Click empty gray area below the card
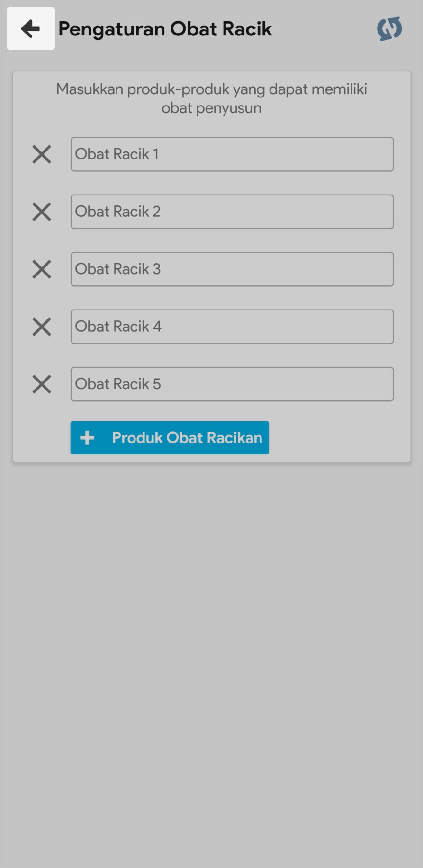 (x=211, y=663)
